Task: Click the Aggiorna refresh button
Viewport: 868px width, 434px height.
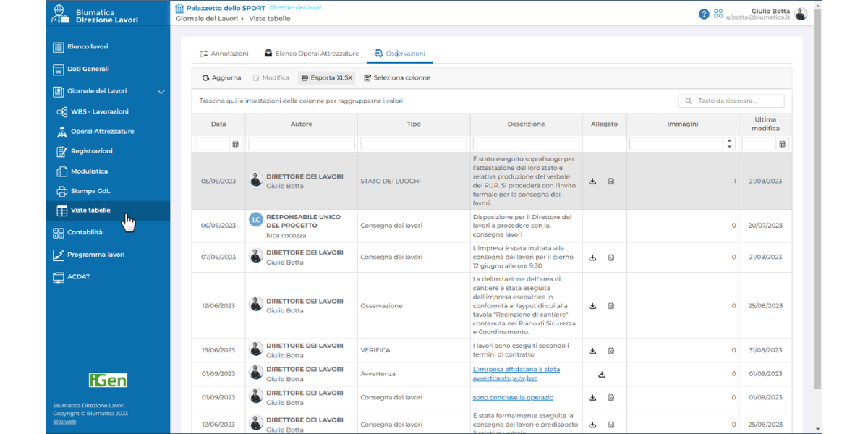Action: [x=221, y=78]
